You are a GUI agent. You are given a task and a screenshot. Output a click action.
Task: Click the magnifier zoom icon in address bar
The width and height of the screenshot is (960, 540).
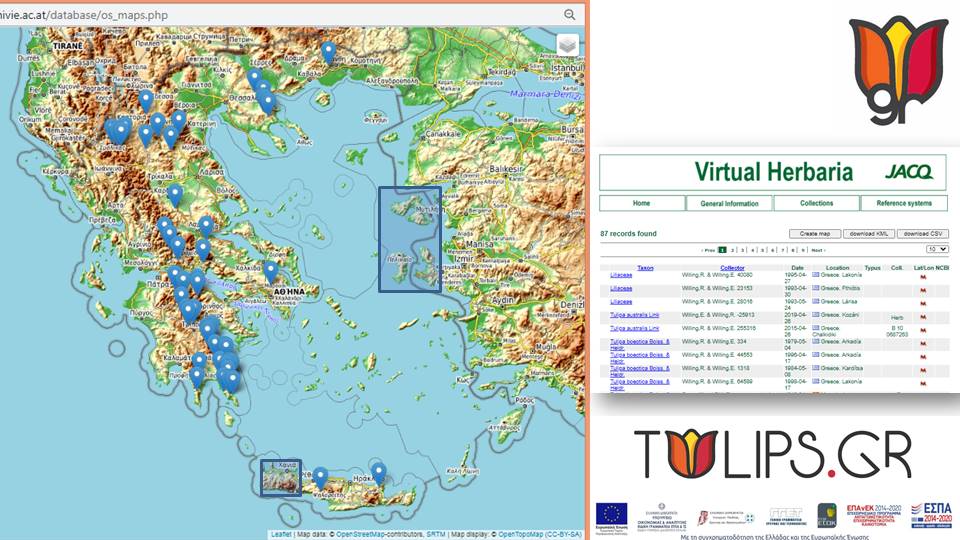[x=569, y=15]
